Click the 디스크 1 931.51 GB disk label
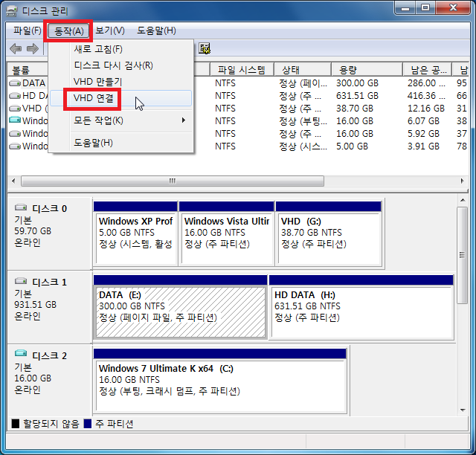The image size is (476, 455). point(49,307)
